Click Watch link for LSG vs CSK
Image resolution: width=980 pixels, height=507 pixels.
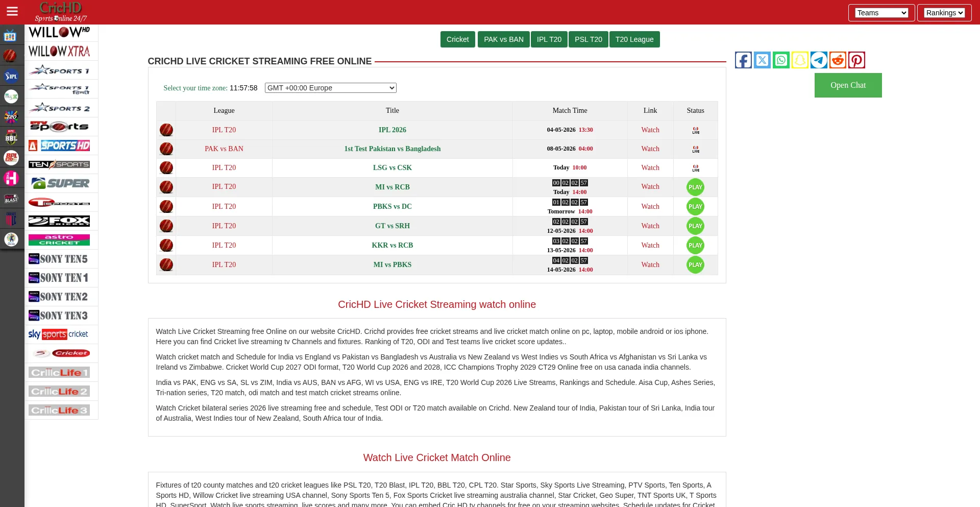coord(650,167)
